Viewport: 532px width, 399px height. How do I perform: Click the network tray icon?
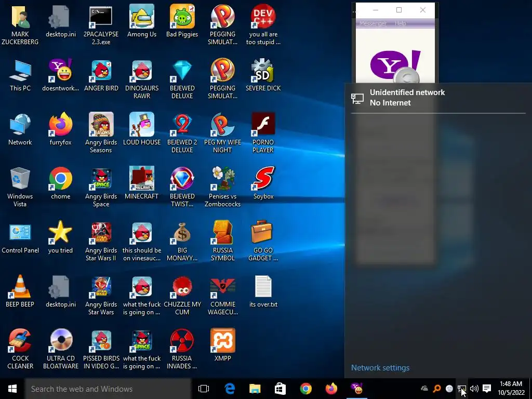[462, 389]
